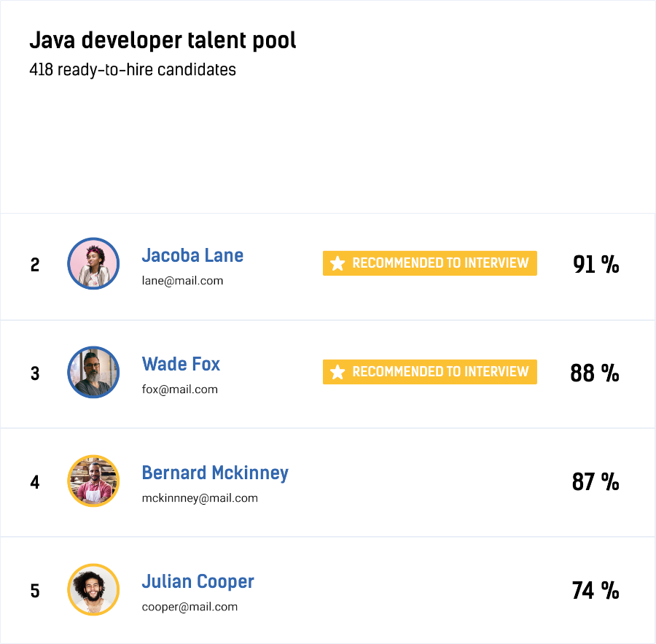
Task: Select Julian Cooper's avatar image
Action: [x=93, y=589]
